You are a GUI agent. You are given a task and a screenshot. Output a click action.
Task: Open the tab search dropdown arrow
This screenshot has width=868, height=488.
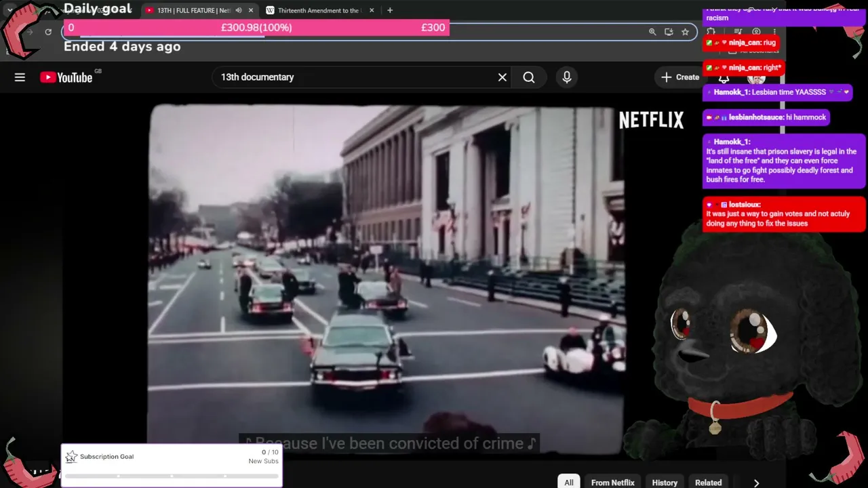[9, 10]
